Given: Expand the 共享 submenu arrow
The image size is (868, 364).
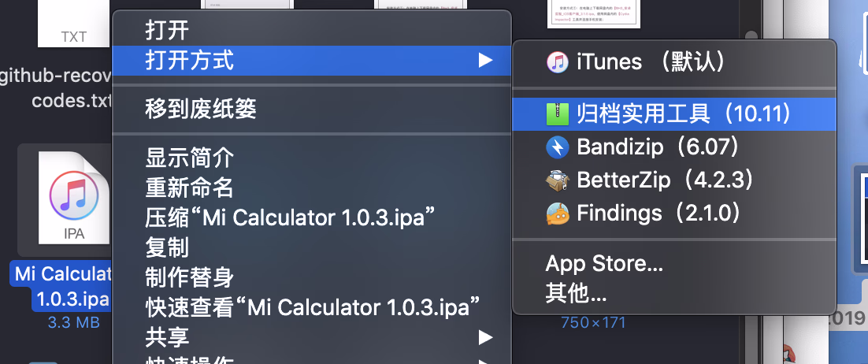Looking at the screenshot, I should pyautogui.click(x=485, y=338).
